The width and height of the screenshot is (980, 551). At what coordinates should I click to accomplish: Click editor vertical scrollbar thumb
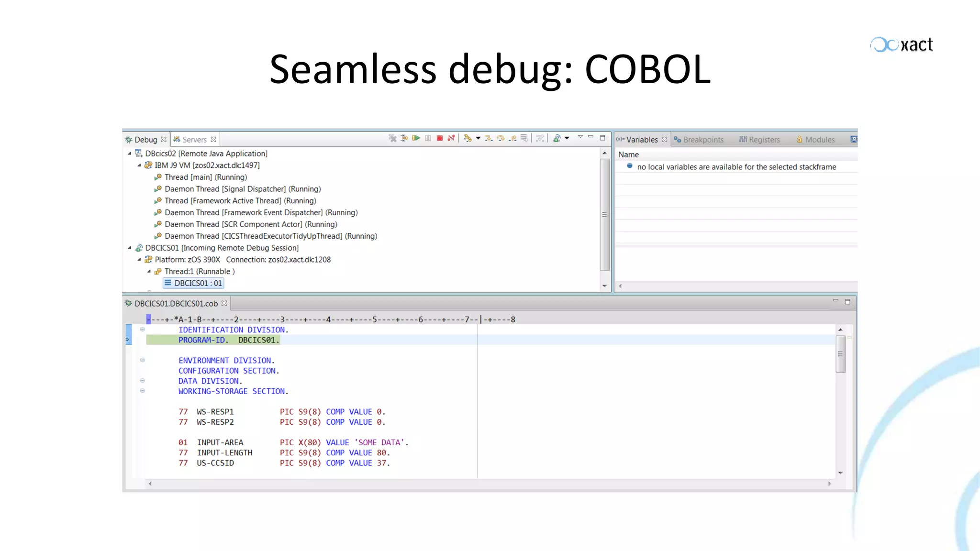(x=840, y=354)
